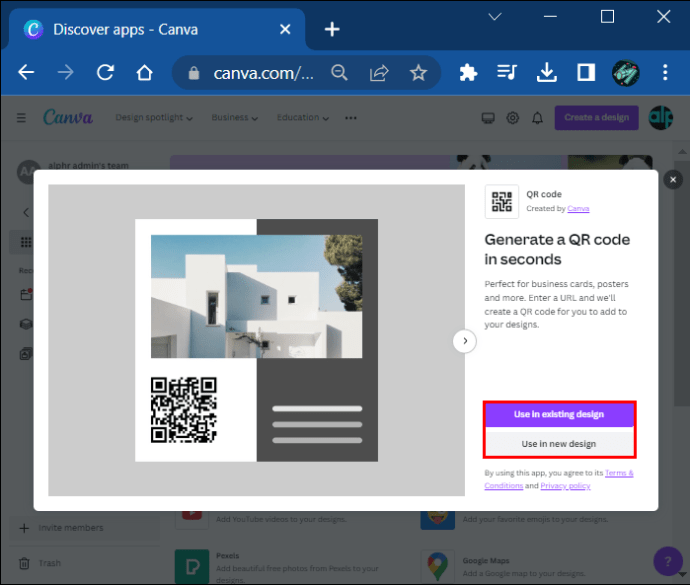
Task: Expand the Business menu
Action: (235, 118)
